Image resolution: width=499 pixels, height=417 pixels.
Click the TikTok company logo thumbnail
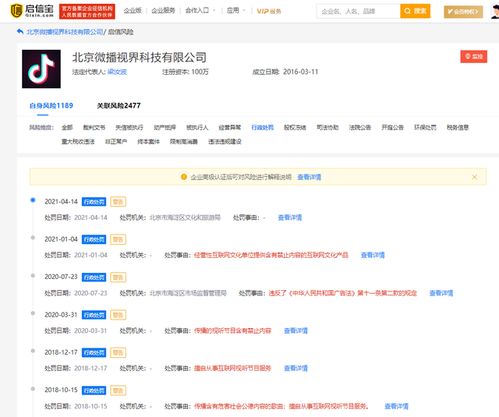point(41,69)
